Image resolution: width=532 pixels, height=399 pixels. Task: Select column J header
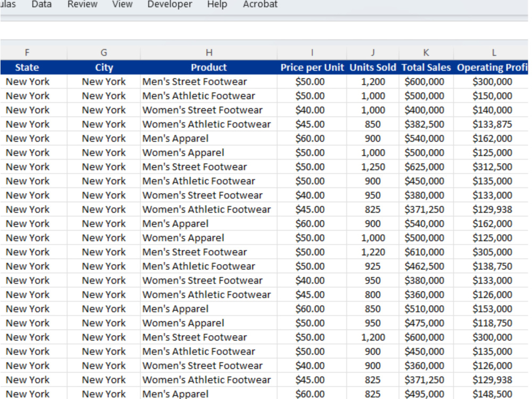coord(373,53)
